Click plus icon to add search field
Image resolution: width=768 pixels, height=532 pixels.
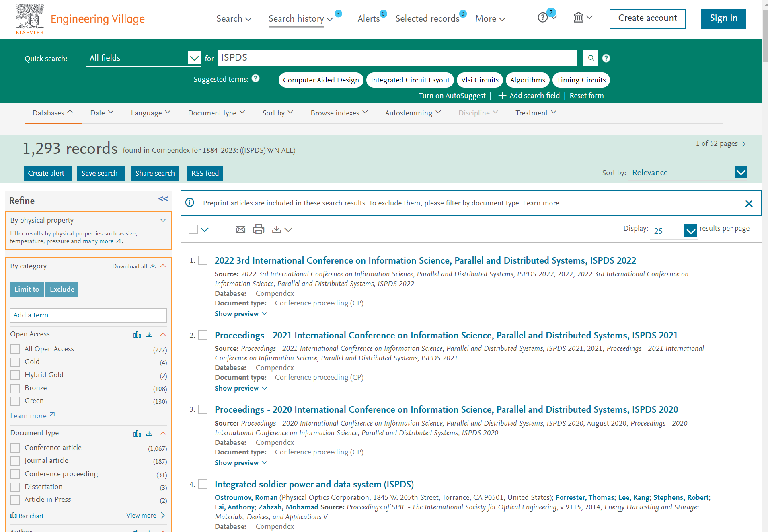pyautogui.click(x=502, y=96)
